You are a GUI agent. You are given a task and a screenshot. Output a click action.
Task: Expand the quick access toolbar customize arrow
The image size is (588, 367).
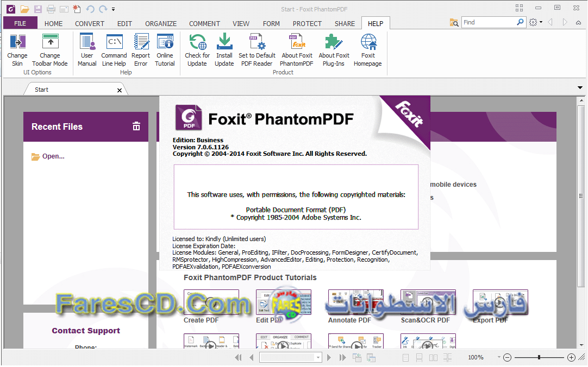coord(113,9)
